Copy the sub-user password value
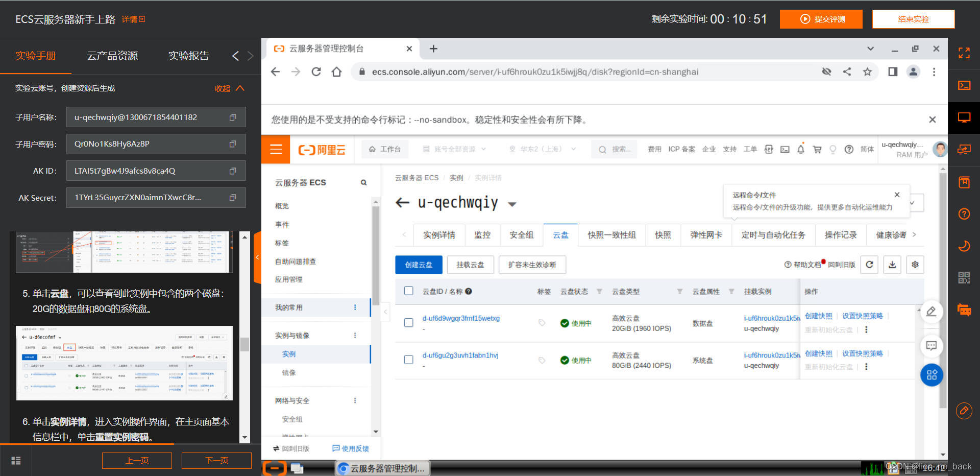 click(233, 144)
